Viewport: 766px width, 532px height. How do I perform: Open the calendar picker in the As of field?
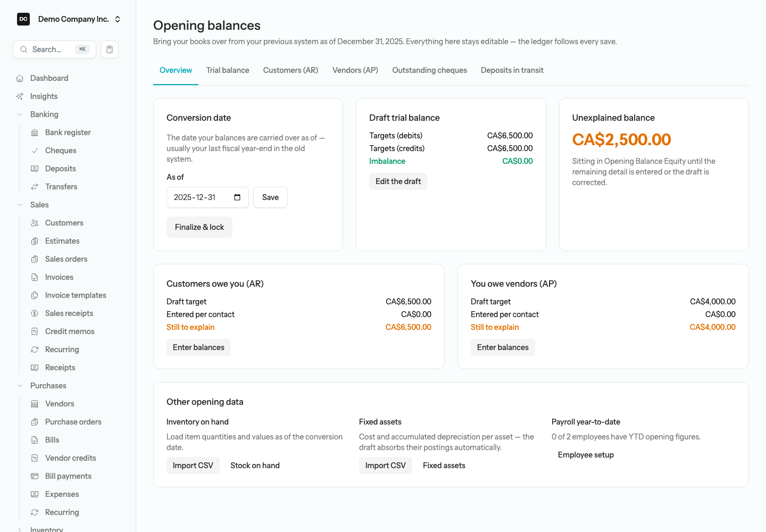[237, 197]
